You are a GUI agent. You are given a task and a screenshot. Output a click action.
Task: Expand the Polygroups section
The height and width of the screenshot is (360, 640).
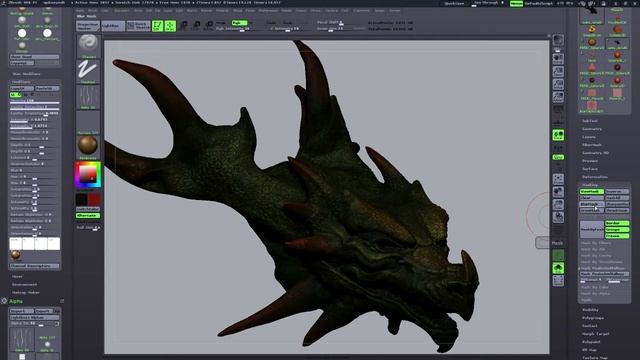(593, 318)
